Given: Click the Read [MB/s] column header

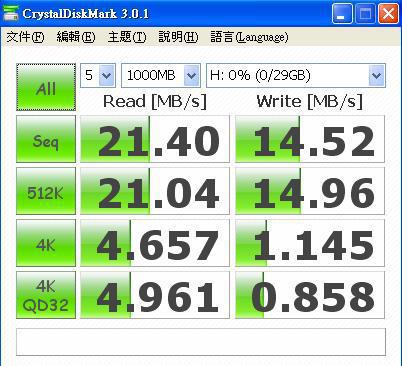Looking at the screenshot, I should tap(155, 101).
